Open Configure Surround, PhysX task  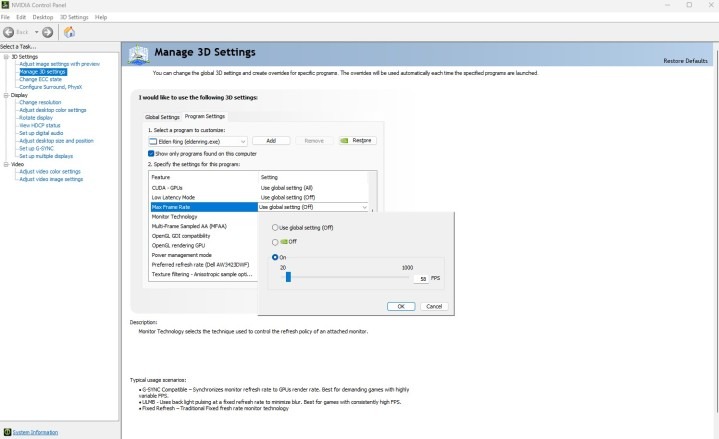pyautogui.click(x=50, y=87)
